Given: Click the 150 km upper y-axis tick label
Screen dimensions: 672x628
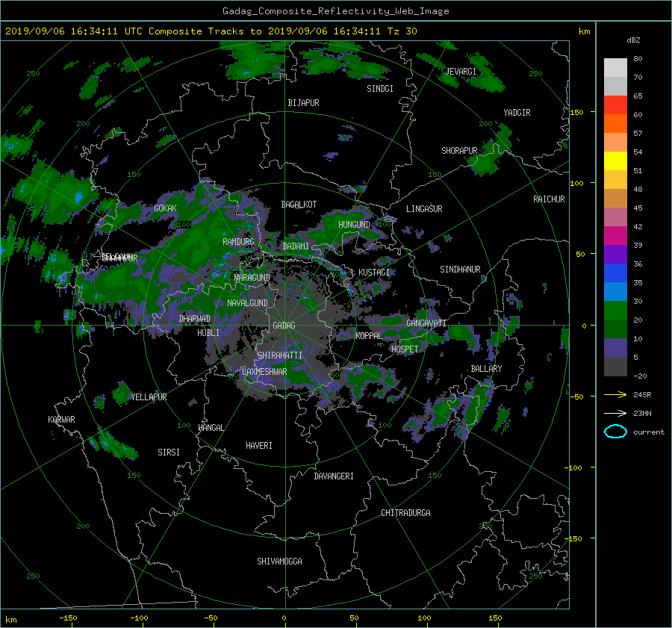Looking at the screenshot, I should click(577, 112).
